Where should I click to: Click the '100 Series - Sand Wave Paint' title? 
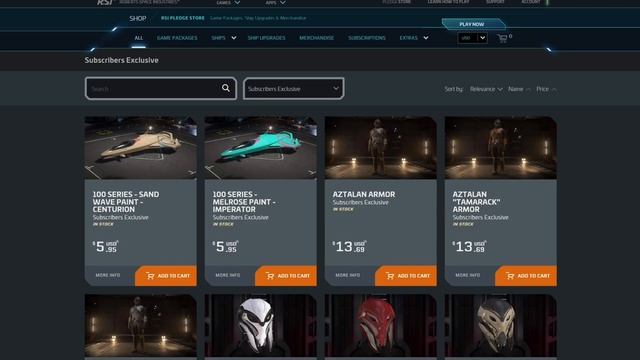point(126,202)
